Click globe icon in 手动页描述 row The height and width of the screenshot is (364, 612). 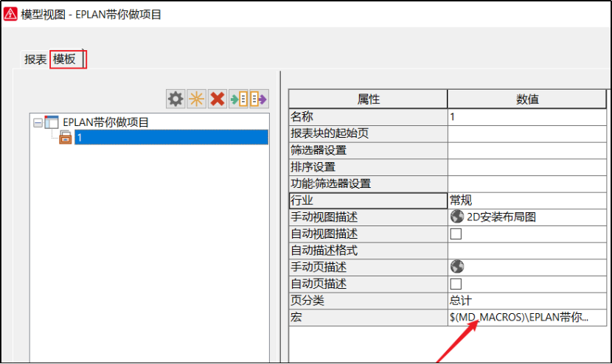(457, 267)
